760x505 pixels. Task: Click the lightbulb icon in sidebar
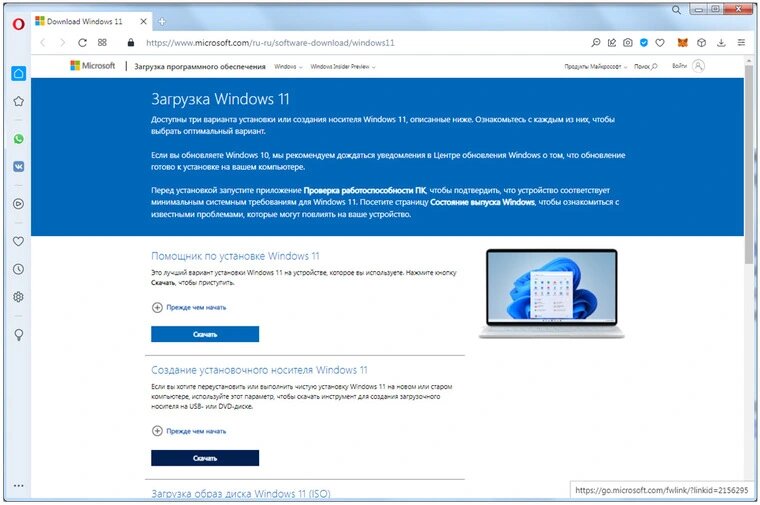pos(18,334)
